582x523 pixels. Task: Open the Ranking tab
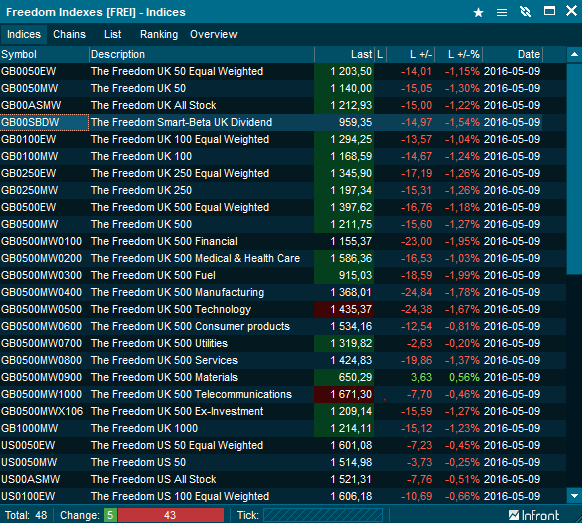pyautogui.click(x=159, y=34)
